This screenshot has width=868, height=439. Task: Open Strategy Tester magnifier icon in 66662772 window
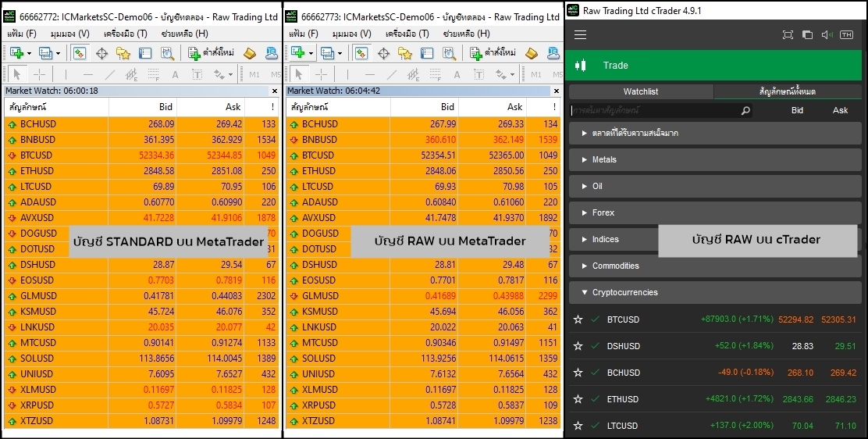click(x=167, y=53)
